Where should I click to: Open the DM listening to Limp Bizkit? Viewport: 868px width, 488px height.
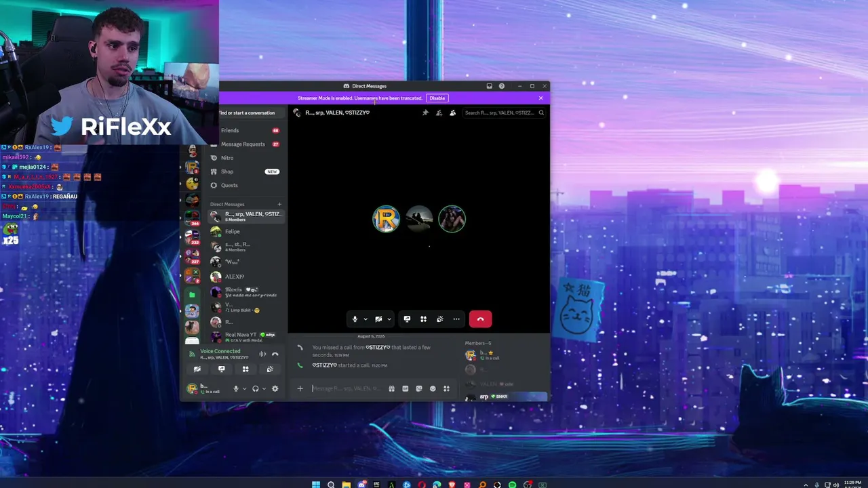(245, 307)
